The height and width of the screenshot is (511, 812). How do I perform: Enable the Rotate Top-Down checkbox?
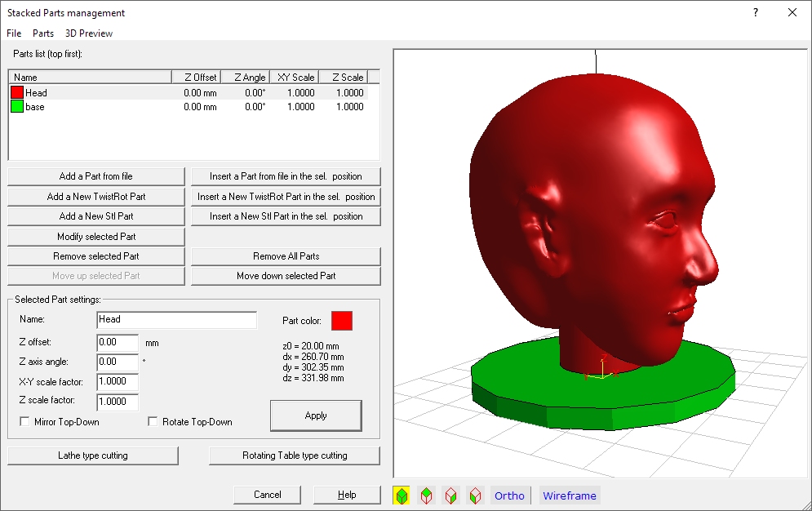point(152,421)
